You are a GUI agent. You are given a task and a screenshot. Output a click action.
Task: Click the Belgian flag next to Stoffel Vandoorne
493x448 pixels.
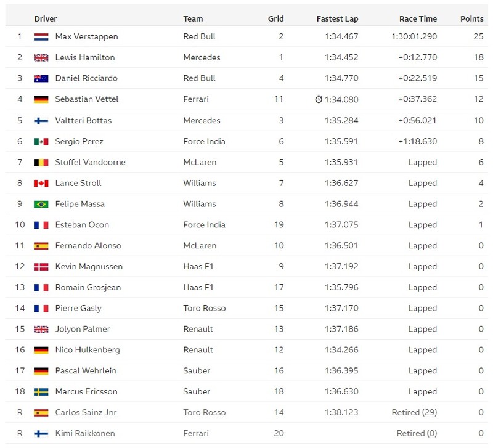[41, 162]
